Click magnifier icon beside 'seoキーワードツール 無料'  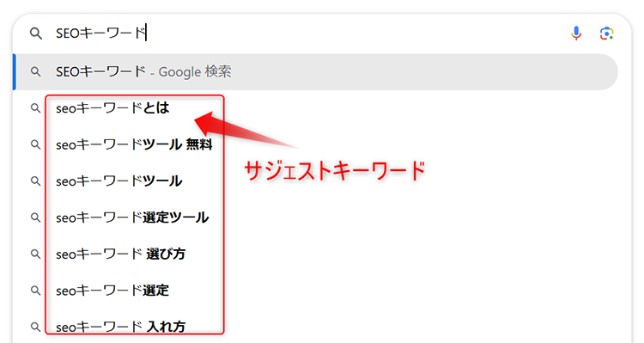click(36, 144)
